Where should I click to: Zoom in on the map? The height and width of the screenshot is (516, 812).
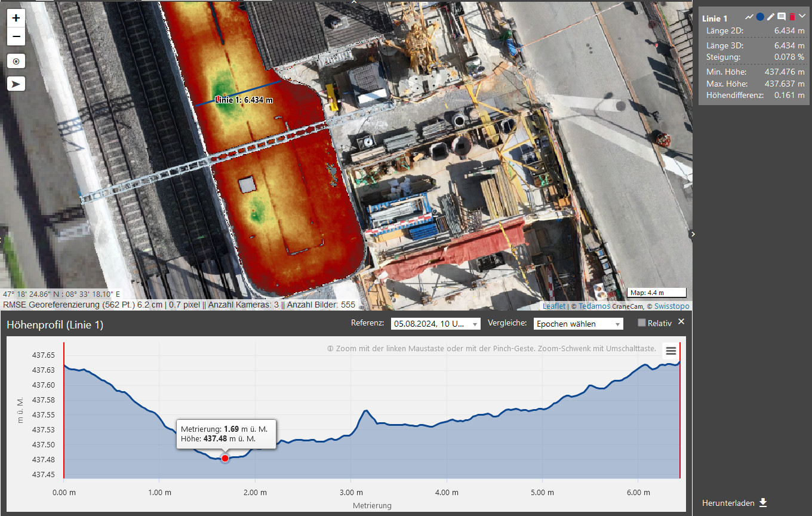pos(16,18)
